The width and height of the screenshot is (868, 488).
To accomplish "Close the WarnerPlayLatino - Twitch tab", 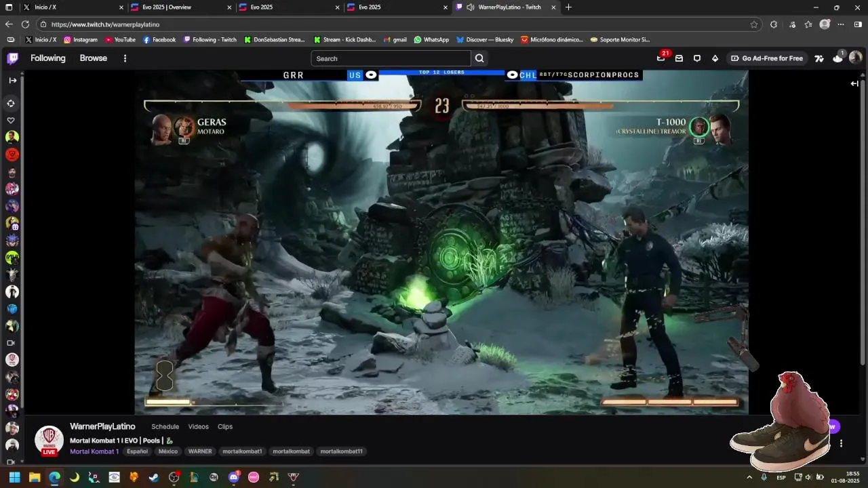I will [x=554, y=7].
